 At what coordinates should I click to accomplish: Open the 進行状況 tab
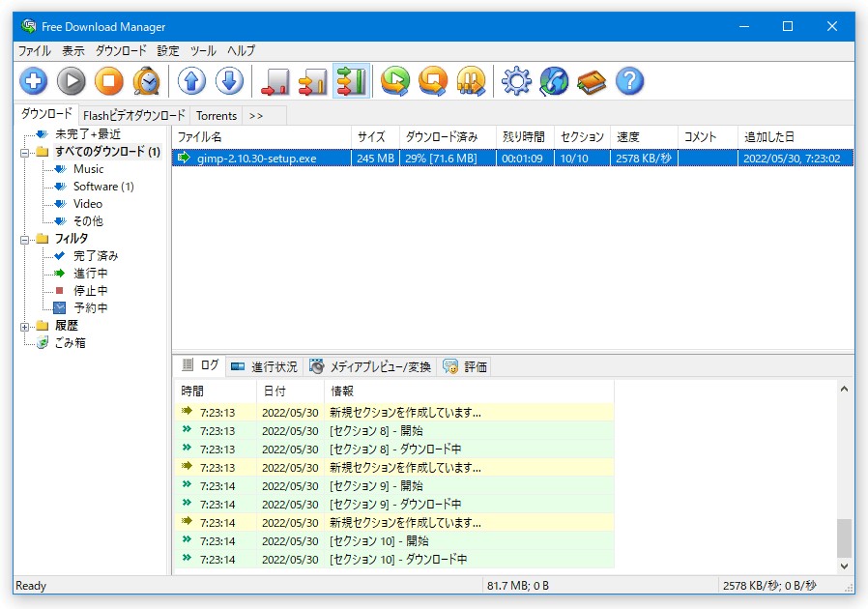pyautogui.click(x=264, y=366)
